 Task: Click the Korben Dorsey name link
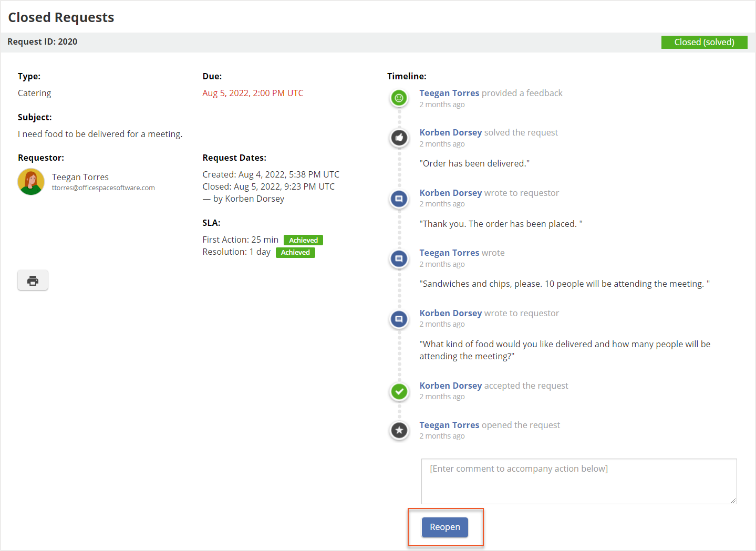pyautogui.click(x=450, y=132)
